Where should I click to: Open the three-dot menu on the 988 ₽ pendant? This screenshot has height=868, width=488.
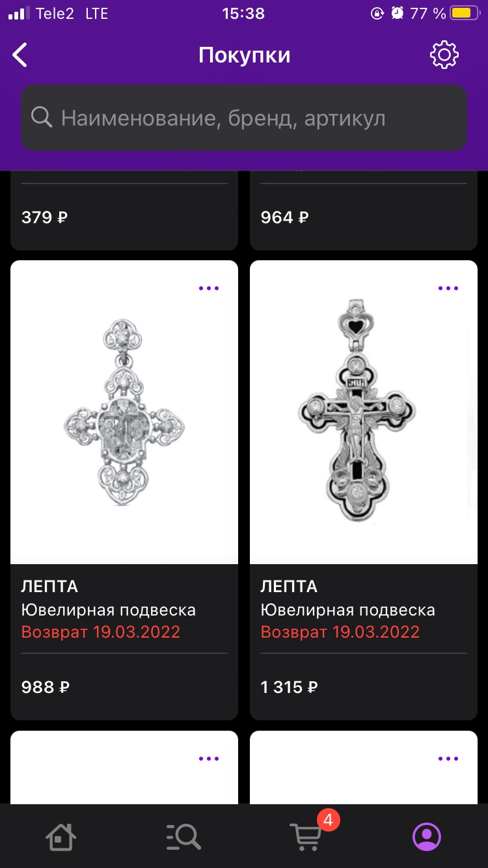click(209, 288)
